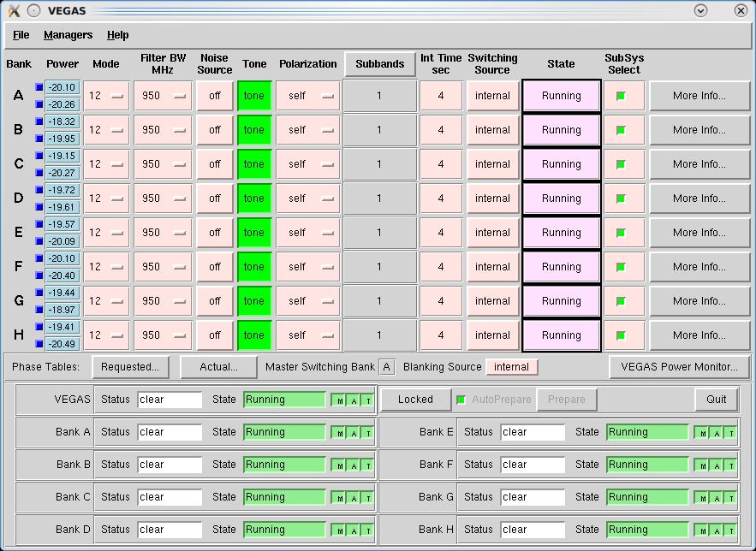Toggle SubSys Select indicator for Bank H
The height and width of the screenshot is (551, 756).
621,335
